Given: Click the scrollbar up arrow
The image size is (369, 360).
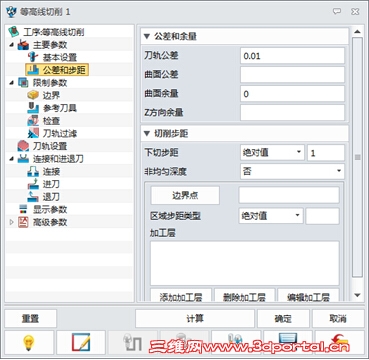Looking at the screenshot, I should 357,32.
